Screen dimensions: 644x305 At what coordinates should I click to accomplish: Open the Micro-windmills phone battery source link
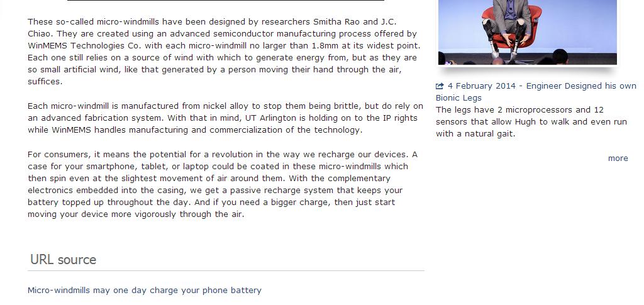[x=145, y=291]
